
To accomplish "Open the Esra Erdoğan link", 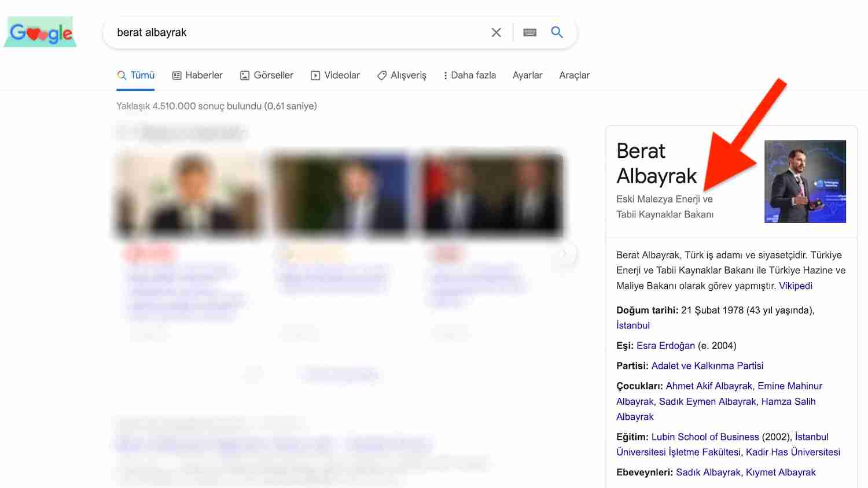I will 666,345.
